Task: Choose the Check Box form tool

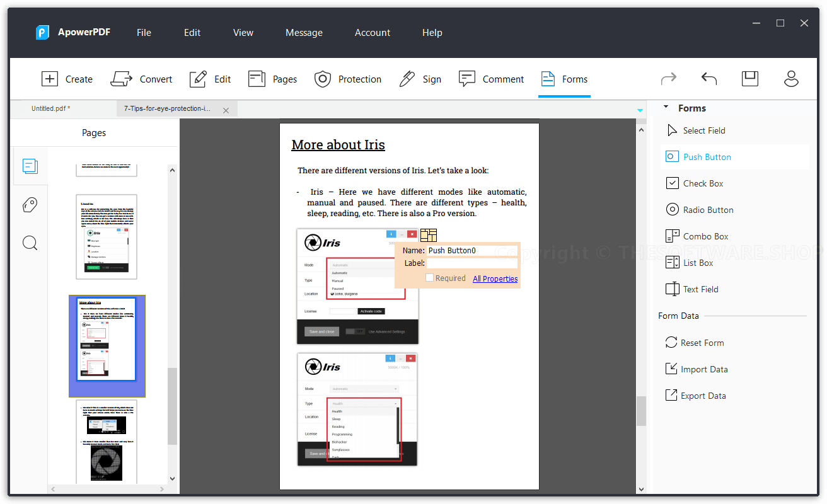Action: tap(695, 183)
